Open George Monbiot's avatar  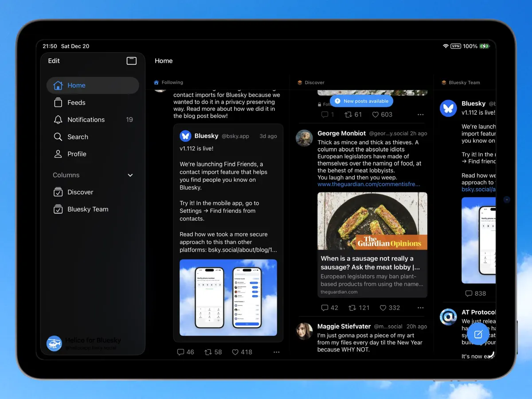point(304,138)
